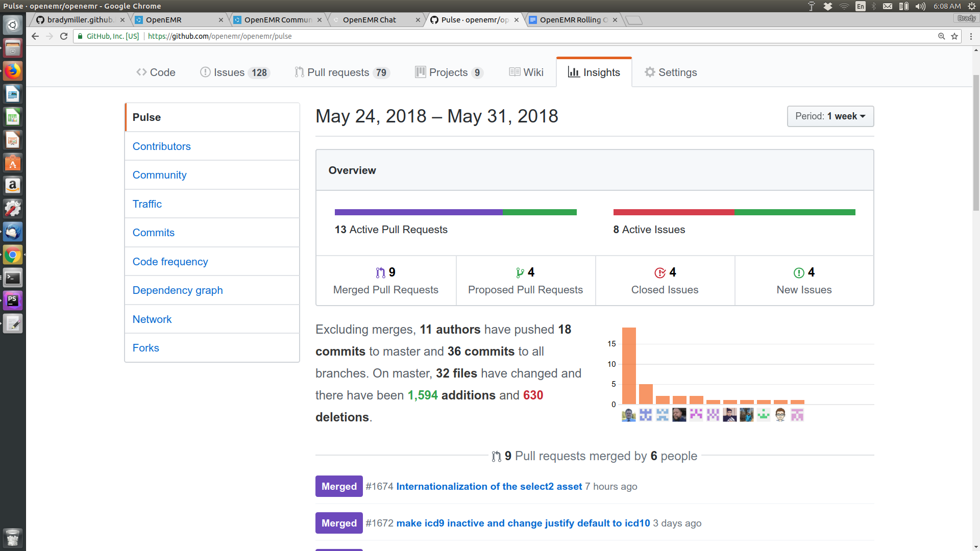This screenshot has width=980, height=551.
Task: Select the Insights tab
Action: [594, 72]
